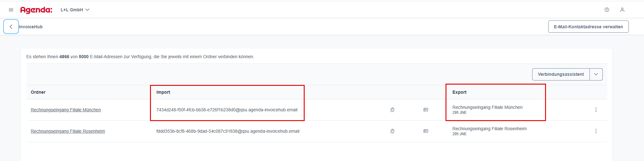
Task: Expand the L+L GmbH company dropdown
Action: [x=75, y=10]
